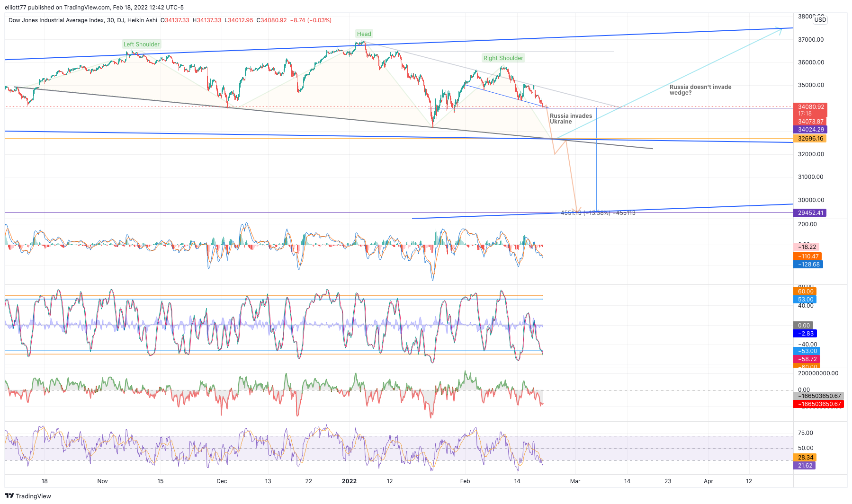This screenshot has height=504, width=852.
Task: Click the blue −128.68 indicator value
Action: [808, 265]
